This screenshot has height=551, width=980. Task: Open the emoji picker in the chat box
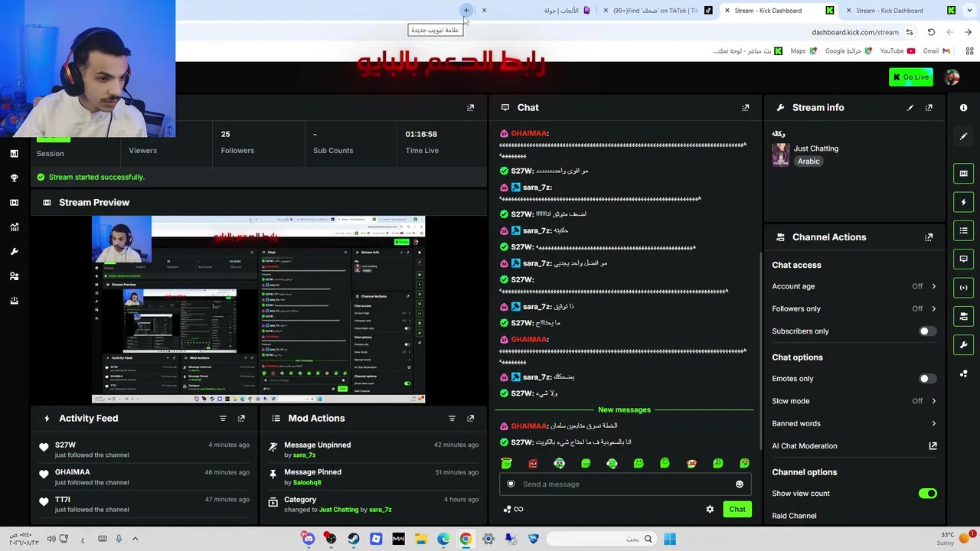[x=739, y=484]
